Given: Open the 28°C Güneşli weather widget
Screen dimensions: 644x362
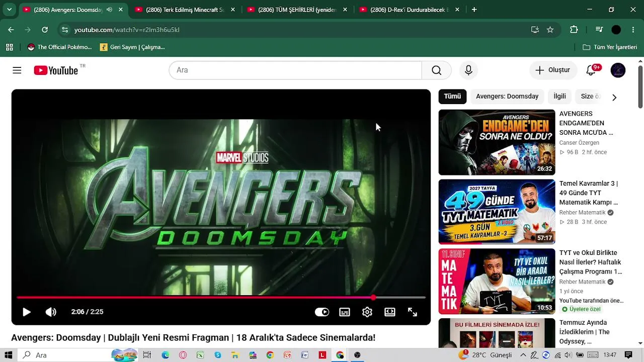Looking at the screenshot, I should 485,355.
